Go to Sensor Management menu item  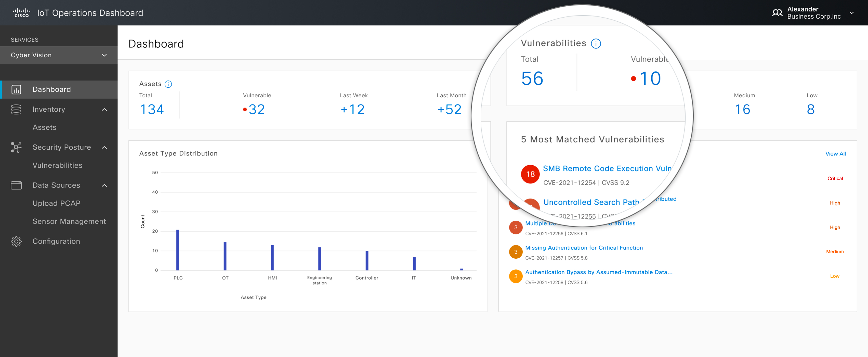pyautogui.click(x=69, y=221)
